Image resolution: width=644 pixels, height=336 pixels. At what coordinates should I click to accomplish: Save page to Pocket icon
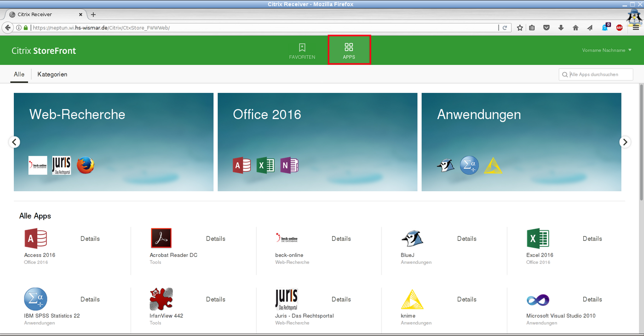[x=546, y=28]
